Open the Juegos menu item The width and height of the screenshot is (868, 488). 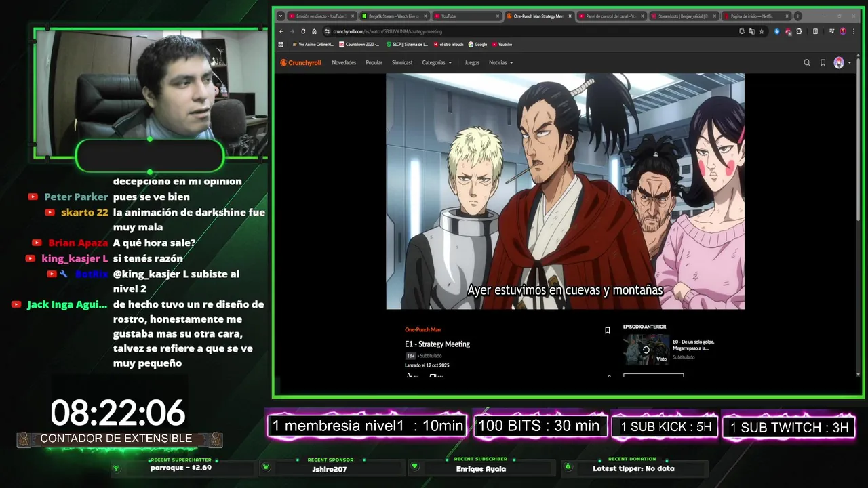click(472, 63)
